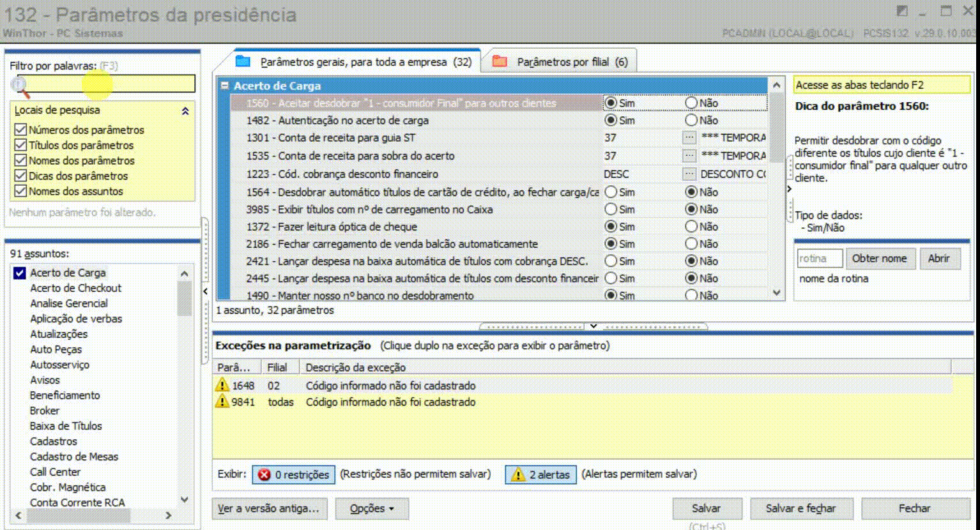Select Conta Corrente RCA subject

[77, 503]
